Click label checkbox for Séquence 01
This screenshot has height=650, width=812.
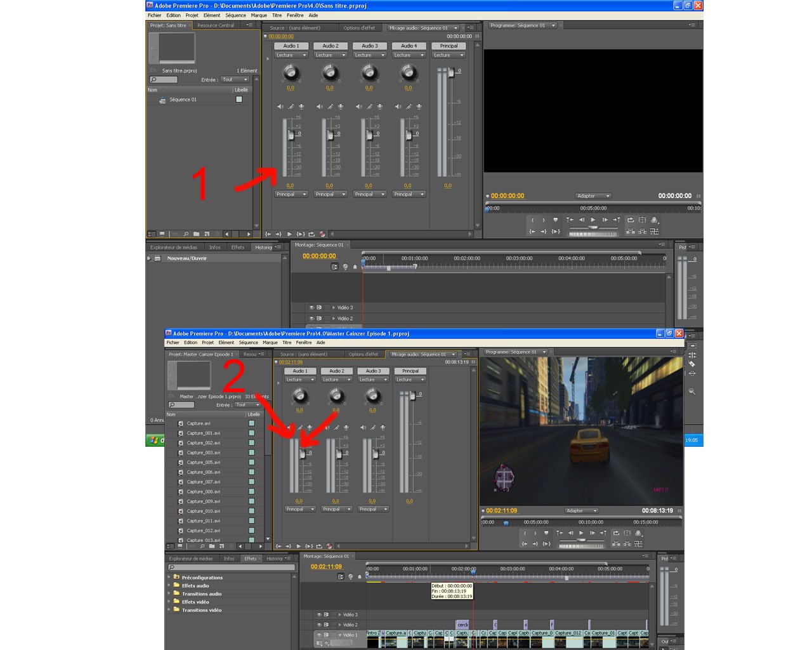coord(239,100)
